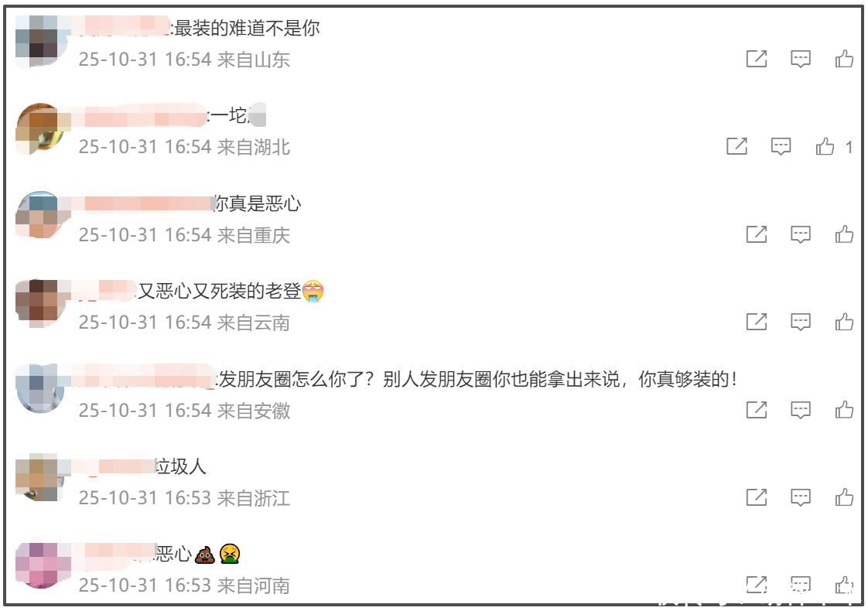
Task: Click the comment text '最装的难道不是你'
Action: coord(247,28)
